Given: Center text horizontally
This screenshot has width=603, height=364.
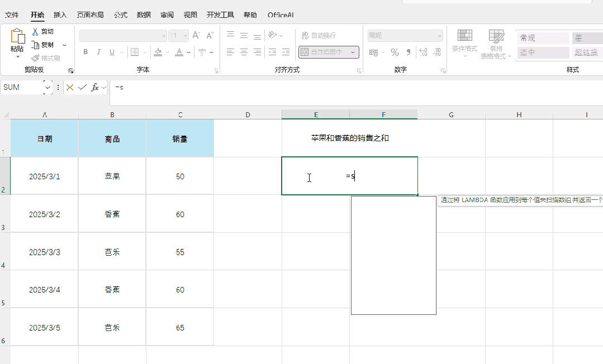Looking at the screenshot, I should [x=244, y=52].
